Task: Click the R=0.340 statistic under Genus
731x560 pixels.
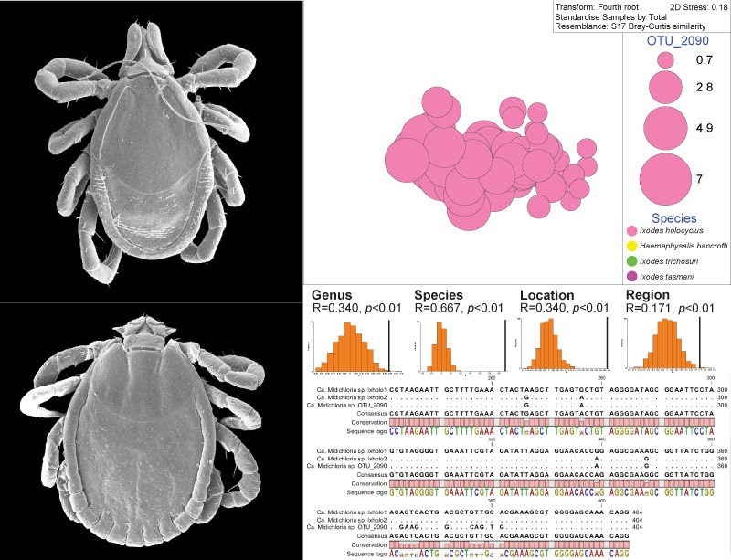Action: click(356, 308)
